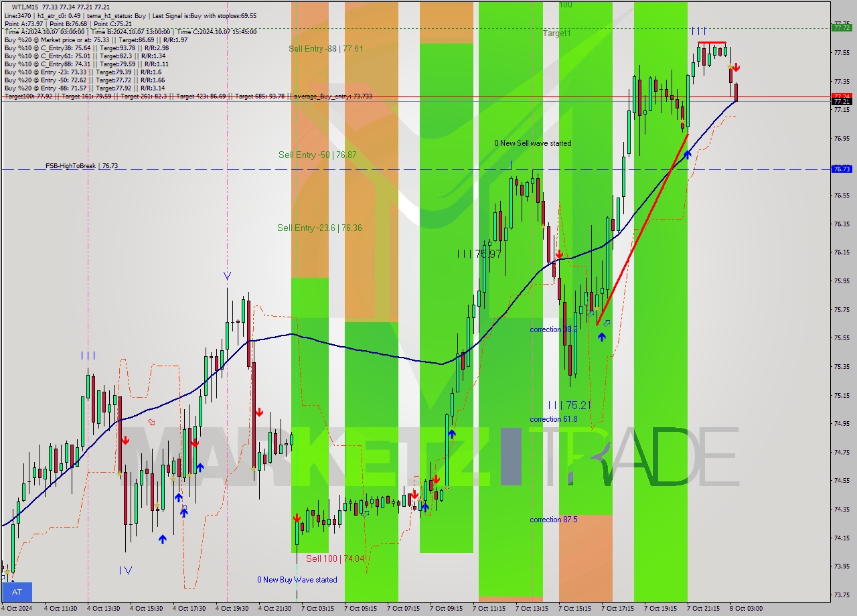Screen dimensions: 857x616
Task: Click the 74.95 price axis value
Action: [842, 423]
